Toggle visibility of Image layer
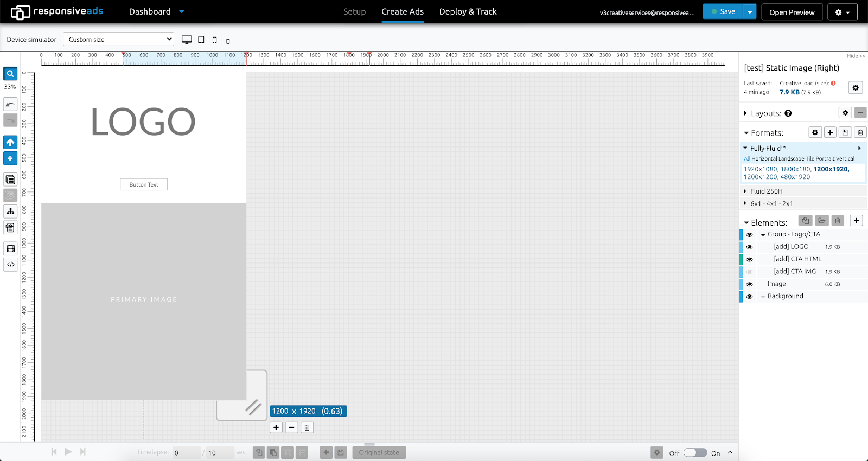This screenshot has width=868, height=461. point(749,284)
